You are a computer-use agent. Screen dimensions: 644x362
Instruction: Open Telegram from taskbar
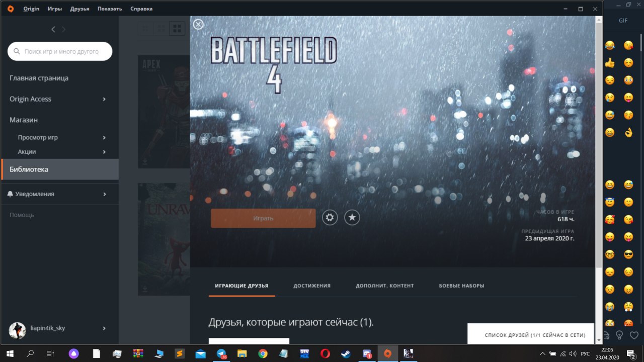click(222, 353)
